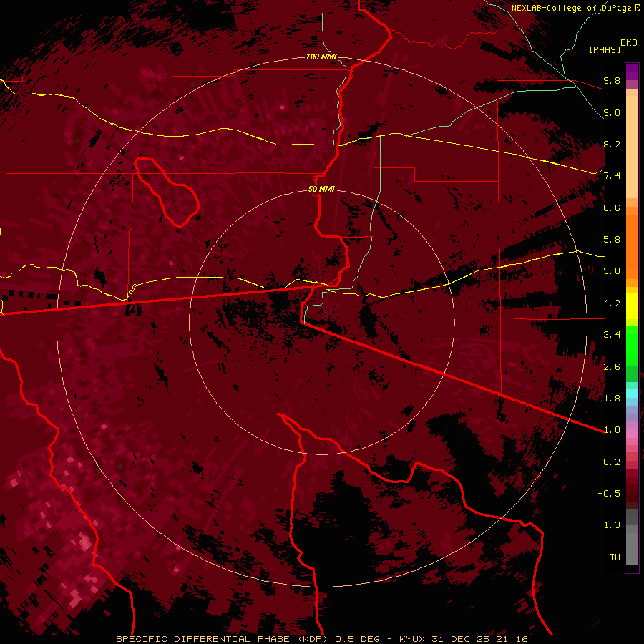Click the cyan segment of color bar

(632, 393)
